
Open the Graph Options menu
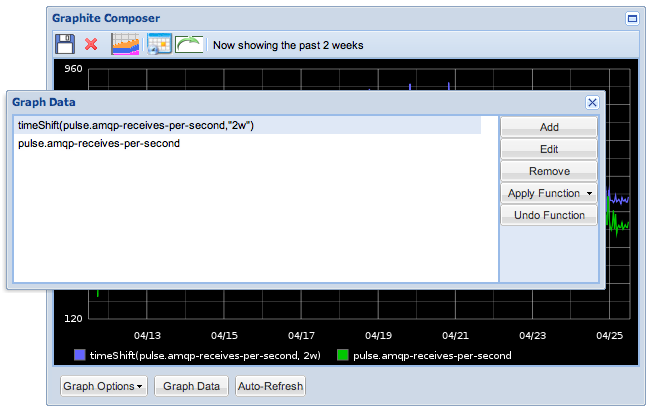click(104, 386)
